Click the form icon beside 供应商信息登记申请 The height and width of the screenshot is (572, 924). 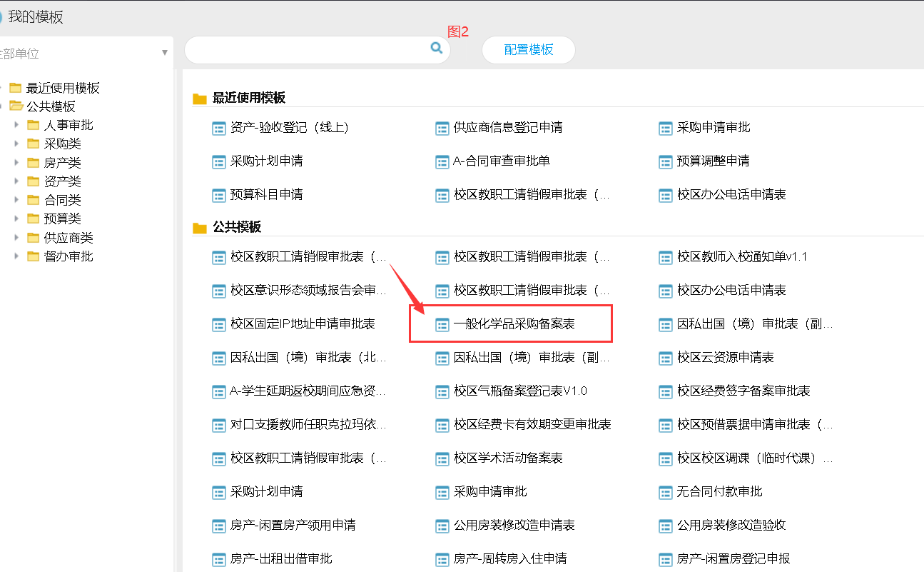click(x=442, y=128)
